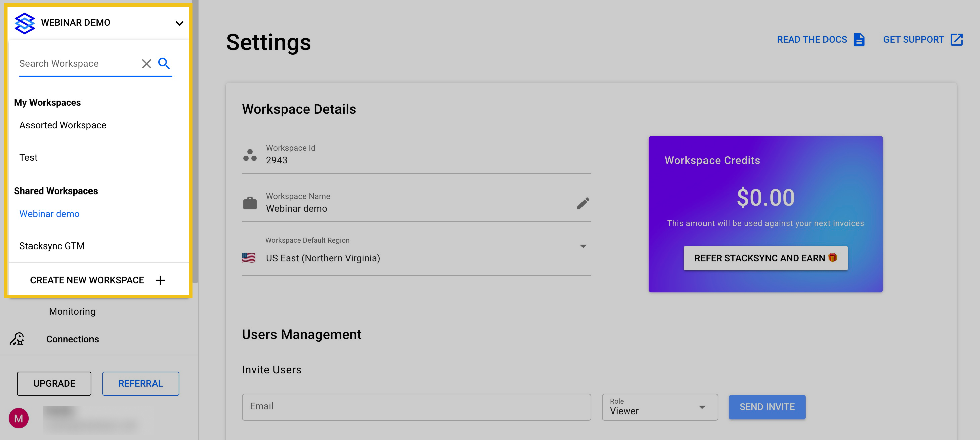Click the Get Support external link icon
980x440 pixels.
tap(956, 40)
